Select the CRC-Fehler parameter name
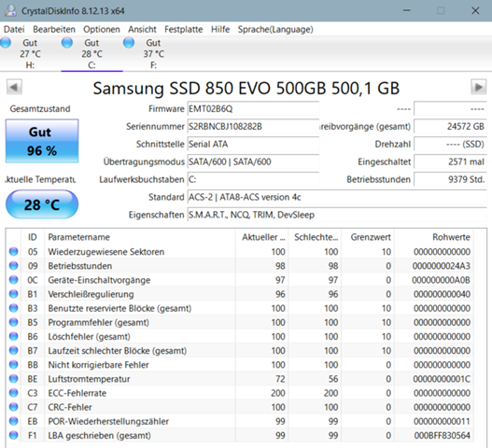Image resolution: width=492 pixels, height=448 pixels. pyautogui.click(x=70, y=407)
